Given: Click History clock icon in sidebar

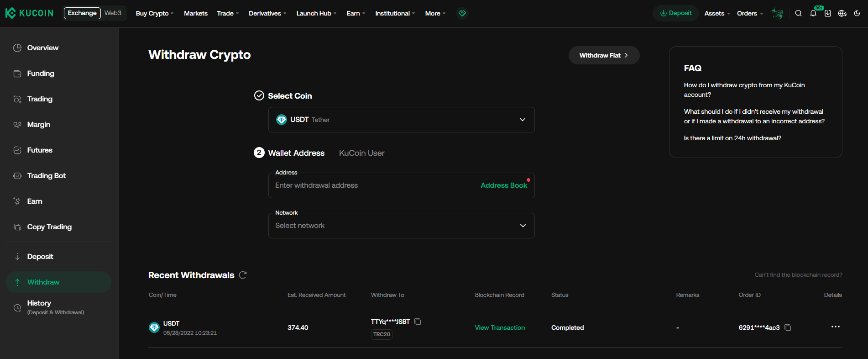Looking at the screenshot, I should [x=17, y=308].
